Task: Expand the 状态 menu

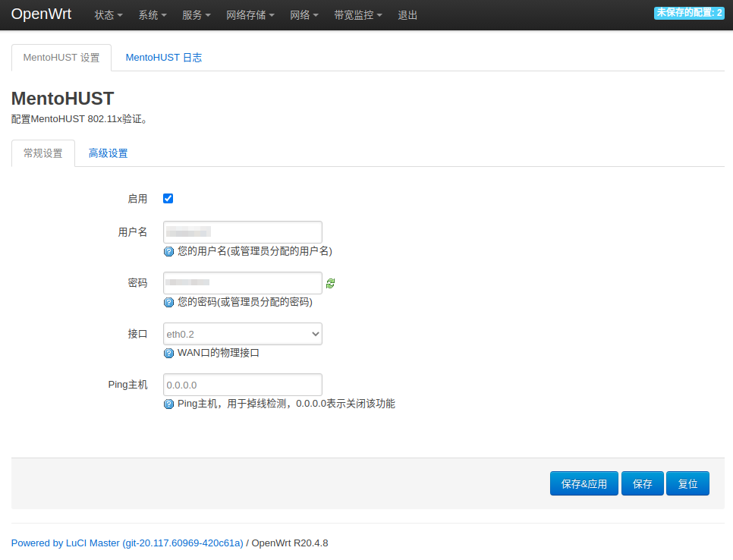Action: pos(109,15)
